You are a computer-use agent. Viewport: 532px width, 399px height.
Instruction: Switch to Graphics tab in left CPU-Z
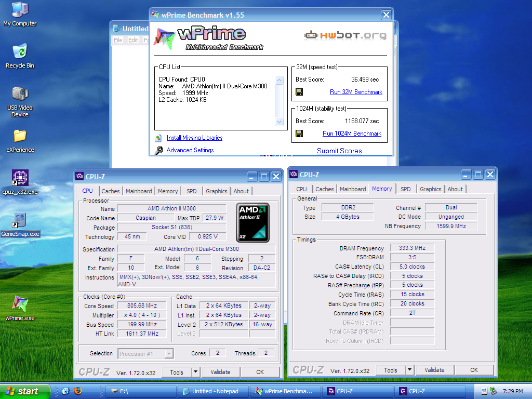pyautogui.click(x=217, y=191)
